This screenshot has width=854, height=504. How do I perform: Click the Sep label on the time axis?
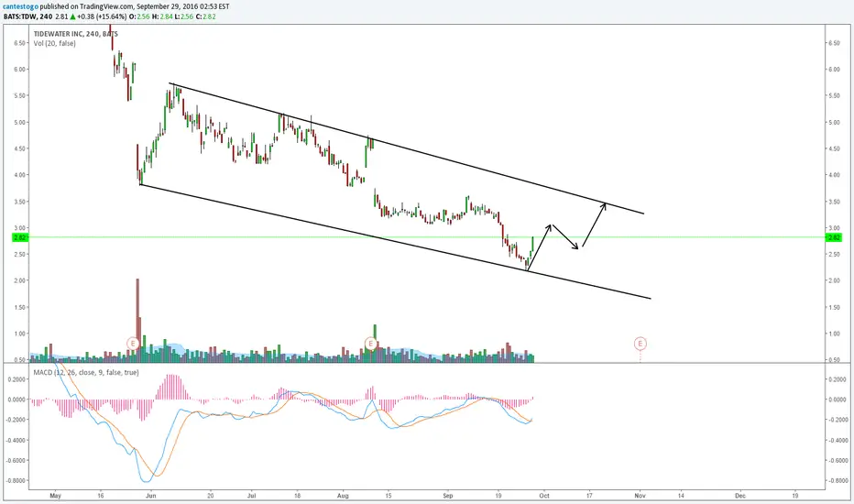coord(448,496)
